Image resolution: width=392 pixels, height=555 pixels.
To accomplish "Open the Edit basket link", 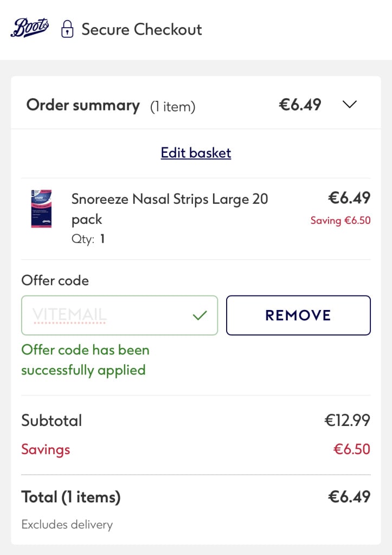I will click(x=196, y=153).
